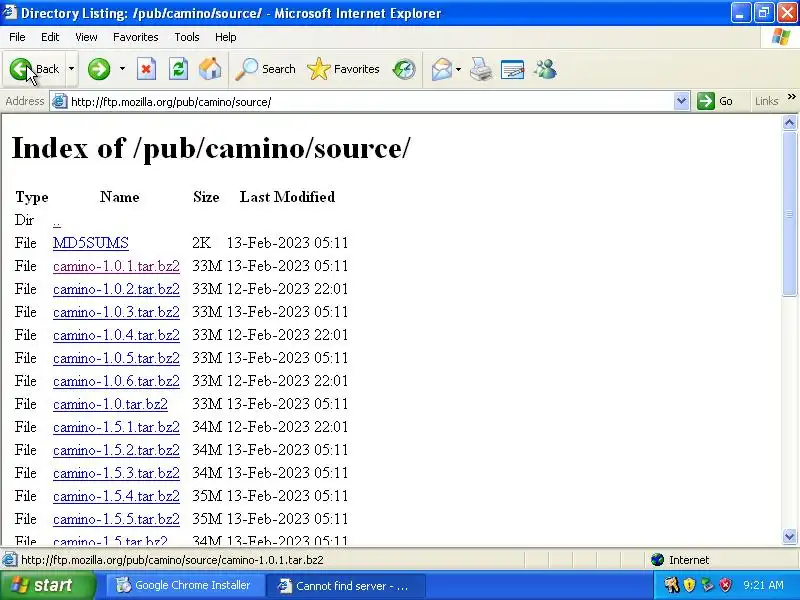Image resolution: width=800 pixels, height=600 pixels.
Task: Open the Edit menu
Action: pyautogui.click(x=50, y=37)
